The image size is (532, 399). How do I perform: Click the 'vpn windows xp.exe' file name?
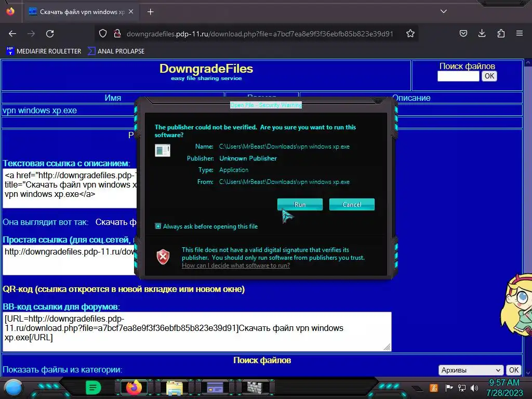tap(39, 110)
